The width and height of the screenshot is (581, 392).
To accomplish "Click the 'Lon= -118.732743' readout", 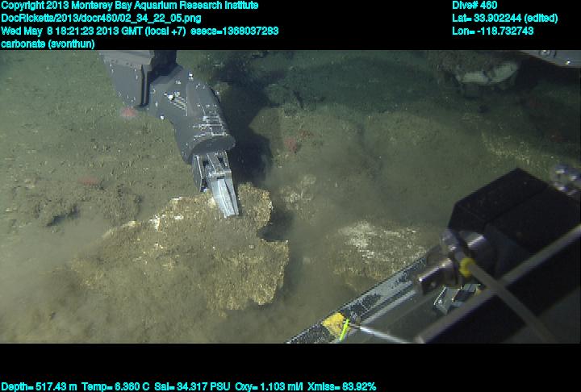I will (x=492, y=31).
